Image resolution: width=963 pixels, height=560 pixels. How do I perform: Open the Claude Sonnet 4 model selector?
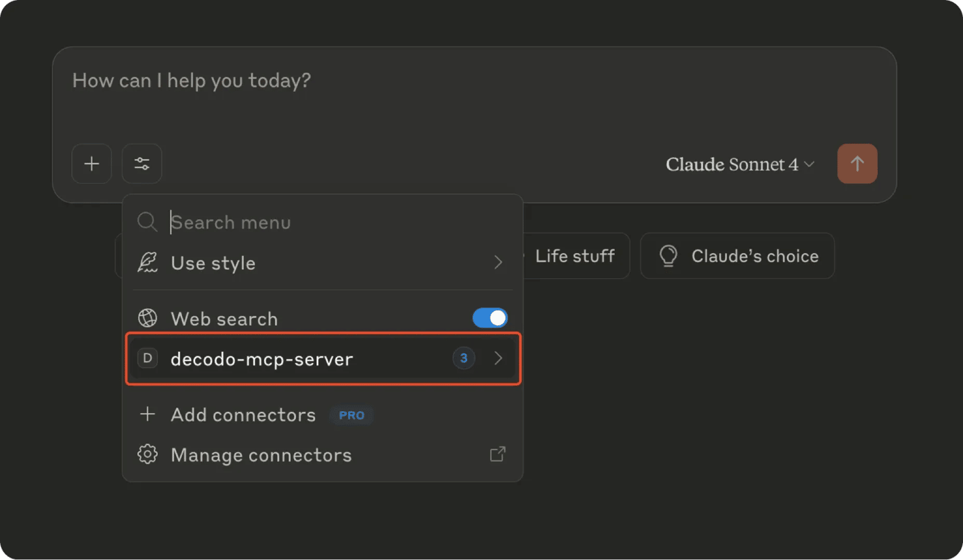740,165
